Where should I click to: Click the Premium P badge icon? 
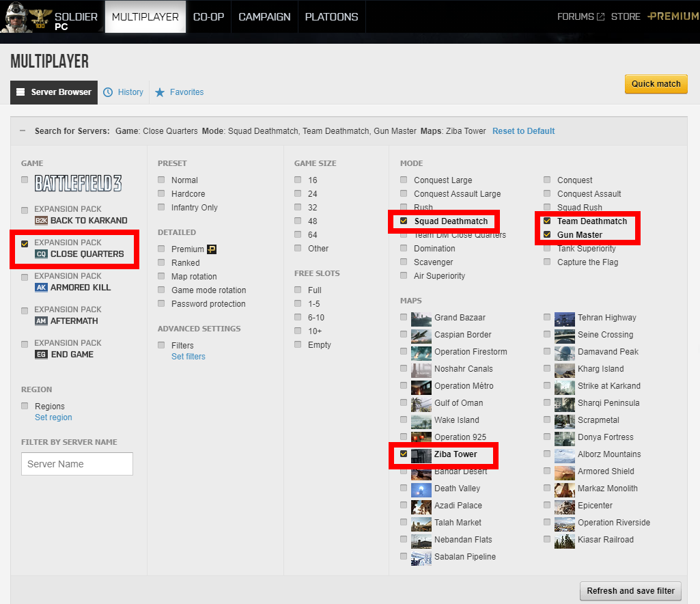pos(212,249)
